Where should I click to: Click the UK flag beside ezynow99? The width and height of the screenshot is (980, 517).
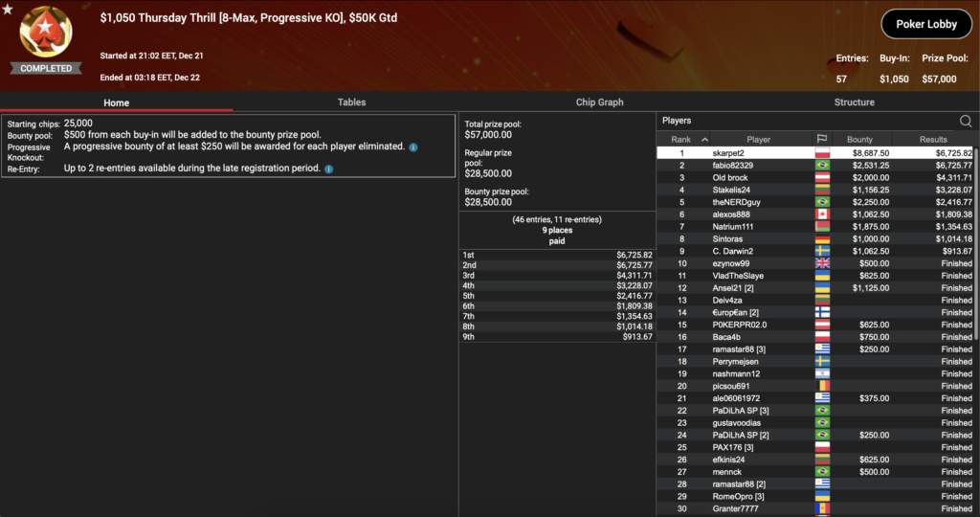(x=821, y=263)
